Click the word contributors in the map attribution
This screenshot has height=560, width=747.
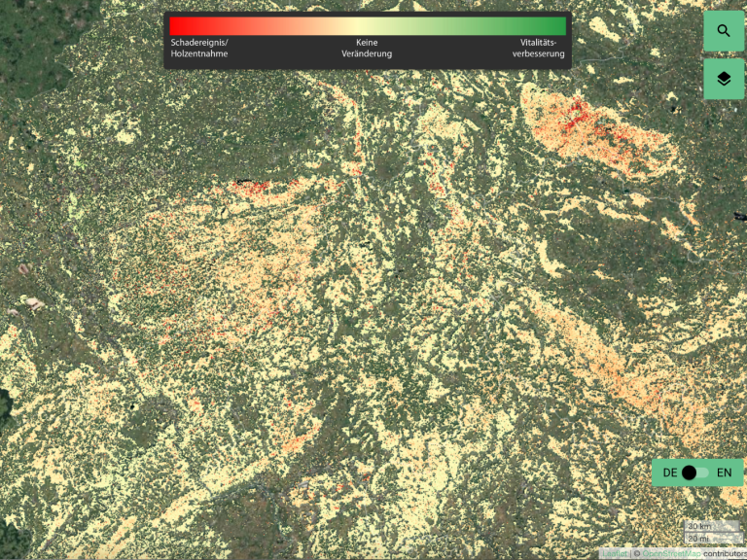[725, 553]
